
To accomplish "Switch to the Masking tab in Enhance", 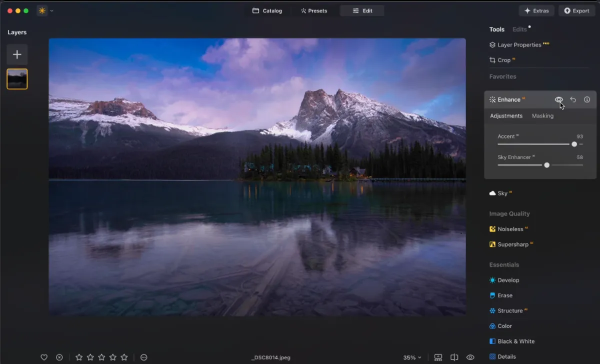I will 542,115.
